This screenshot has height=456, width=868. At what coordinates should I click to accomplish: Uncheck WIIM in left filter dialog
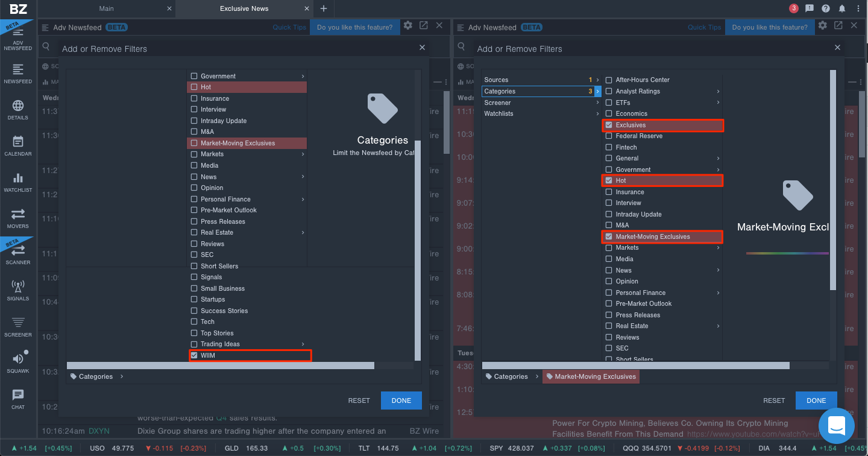pos(194,355)
